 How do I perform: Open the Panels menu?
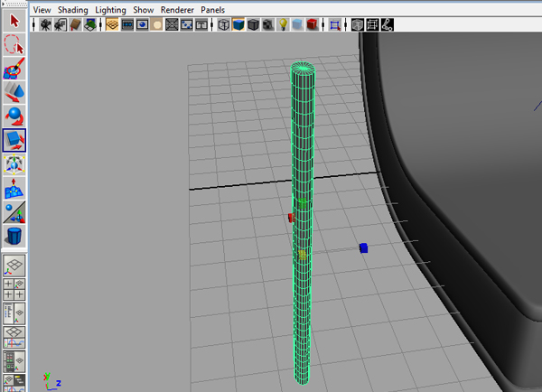click(213, 9)
